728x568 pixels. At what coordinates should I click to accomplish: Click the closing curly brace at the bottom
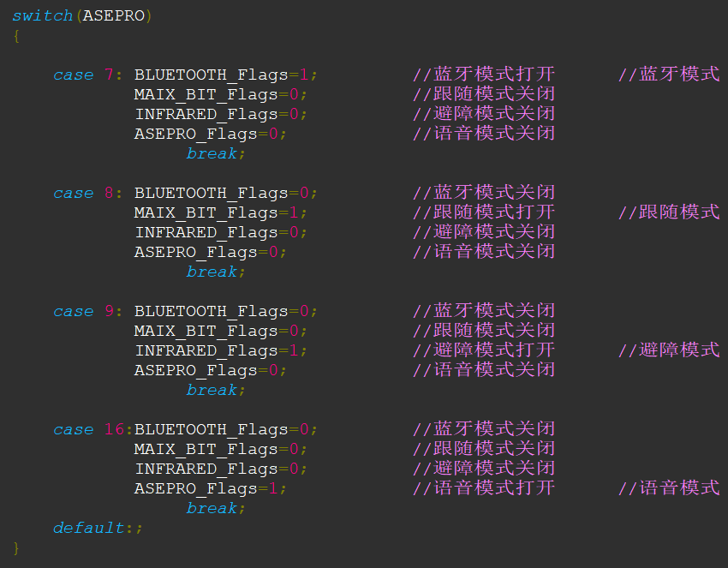[16, 547]
